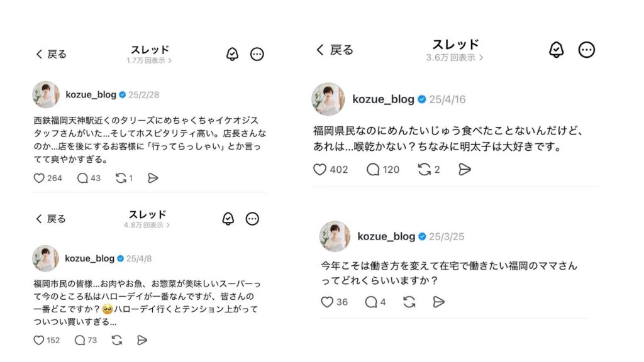Viewport: 644px width, 362px height.
Task: Repost the 25/4/8 supermarket post
Action: point(116,340)
